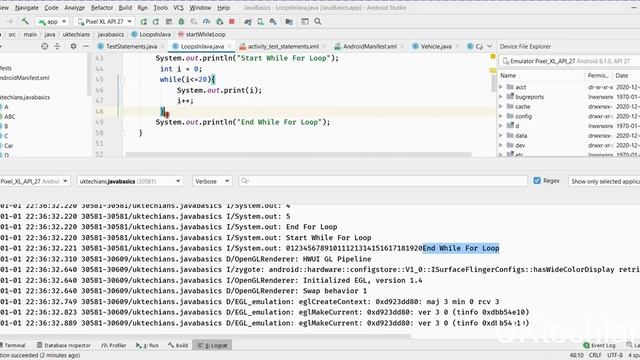Switch to activity_test_statements.xml tab
The width and height of the screenshot is (640, 360).
(x=283, y=47)
